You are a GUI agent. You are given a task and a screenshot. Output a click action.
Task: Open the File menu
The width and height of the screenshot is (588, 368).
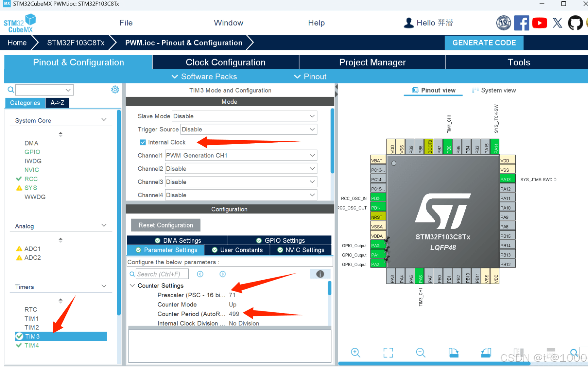[126, 23]
